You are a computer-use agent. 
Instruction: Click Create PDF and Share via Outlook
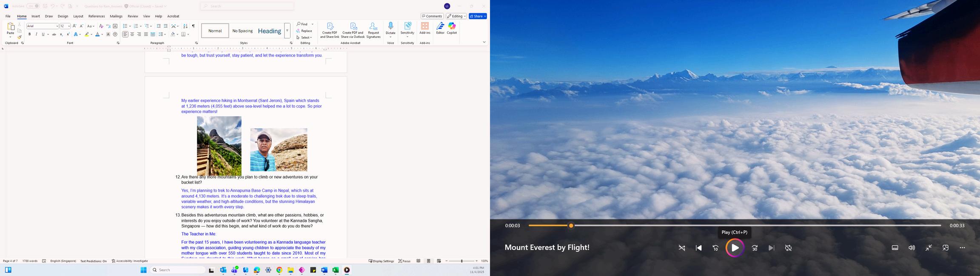tap(353, 30)
